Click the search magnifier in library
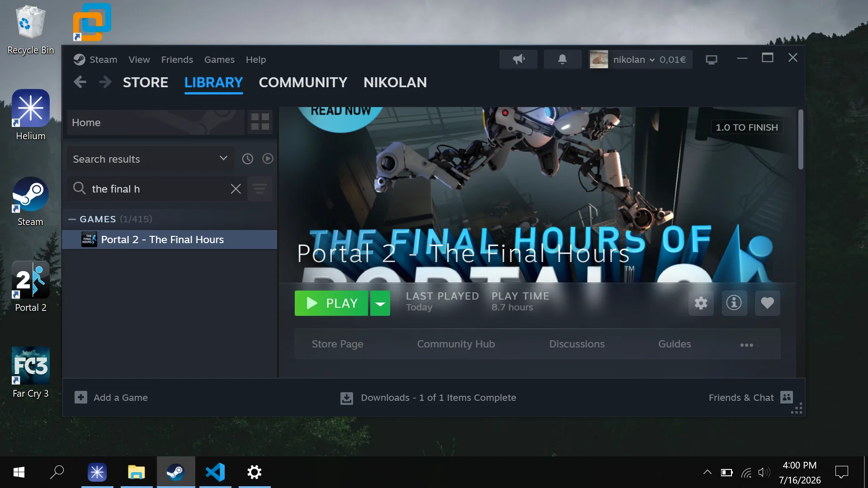 (80, 188)
